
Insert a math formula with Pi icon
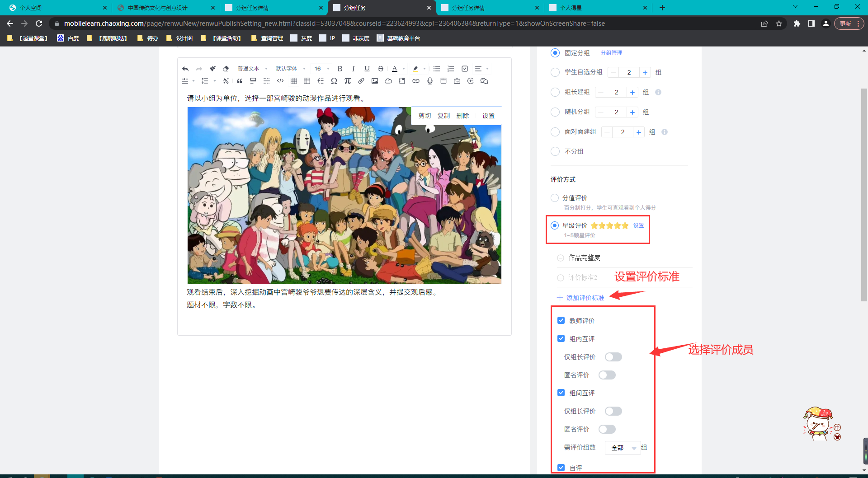click(x=348, y=81)
